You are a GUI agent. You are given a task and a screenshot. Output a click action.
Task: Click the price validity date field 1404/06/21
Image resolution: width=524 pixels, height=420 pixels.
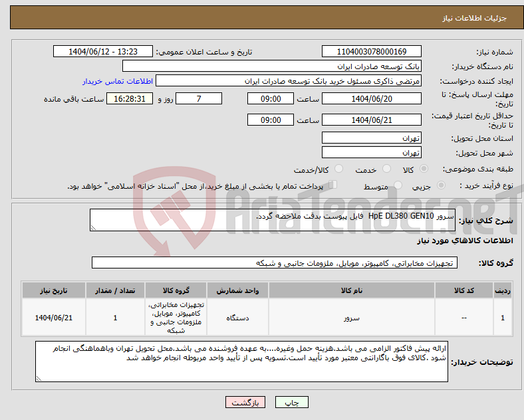pos(371,120)
